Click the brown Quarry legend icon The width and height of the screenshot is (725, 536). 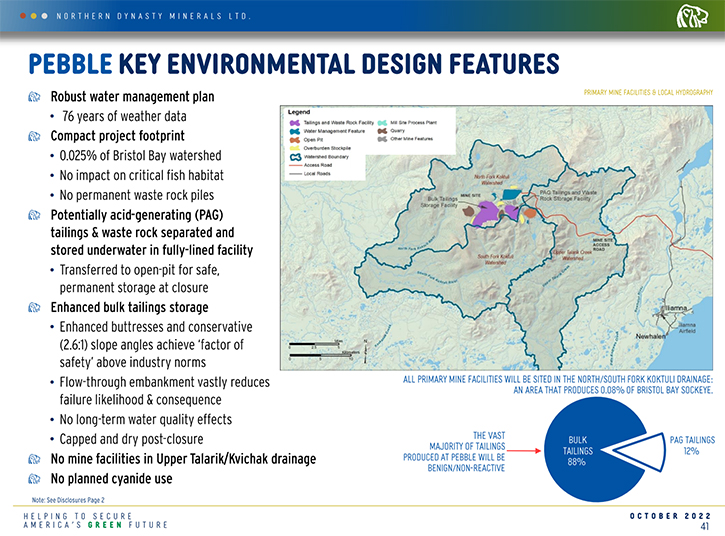click(x=382, y=131)
